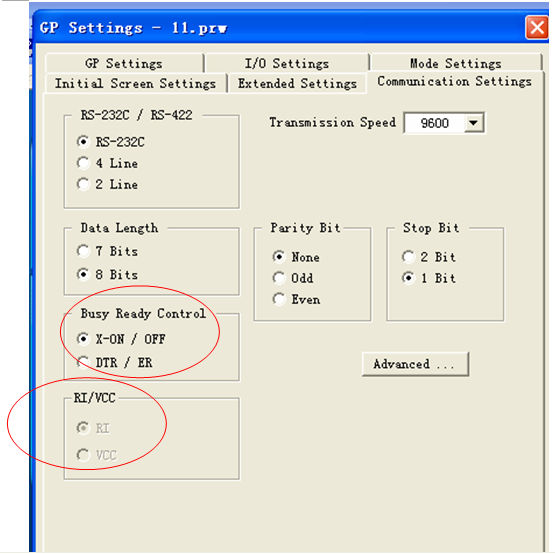Switch to the GP Settings tab
Viewport: 555px width, 554px height.
click(125, 63)
